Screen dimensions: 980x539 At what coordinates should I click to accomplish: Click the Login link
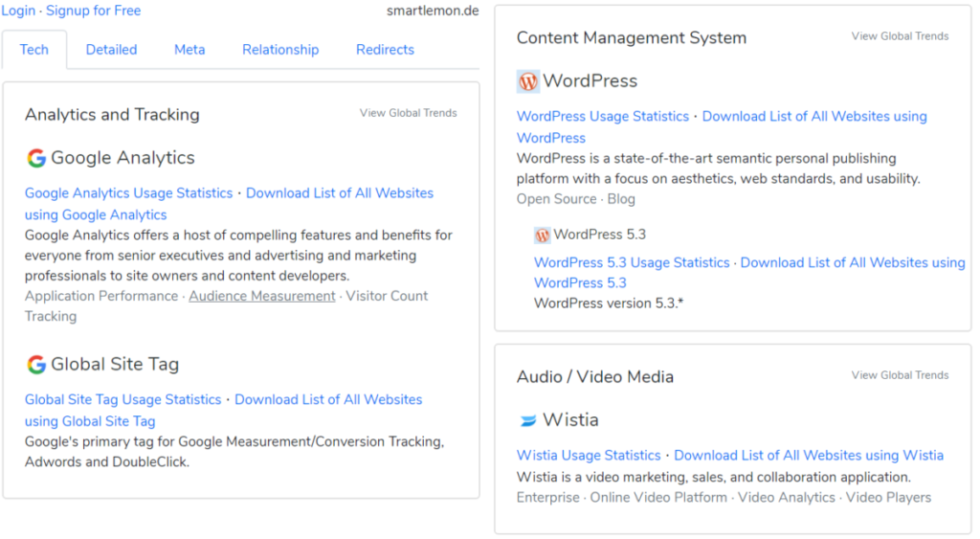18,11
